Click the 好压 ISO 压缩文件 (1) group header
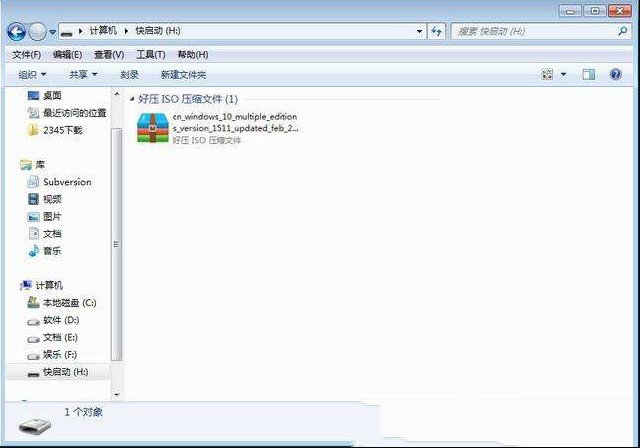The height and width of the screenshot is (448, 640). pyautogui.click(x=188, y=99)
